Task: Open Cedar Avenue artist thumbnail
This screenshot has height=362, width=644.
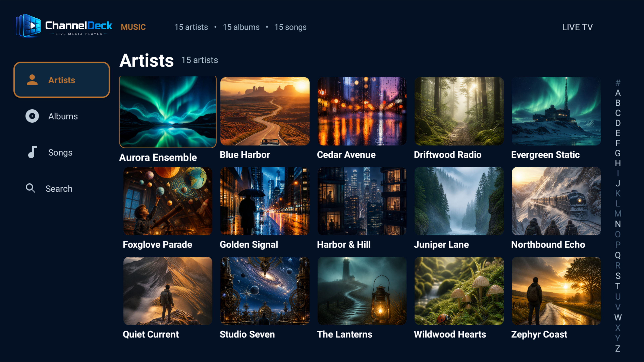Action: click(x=362, y=111)
